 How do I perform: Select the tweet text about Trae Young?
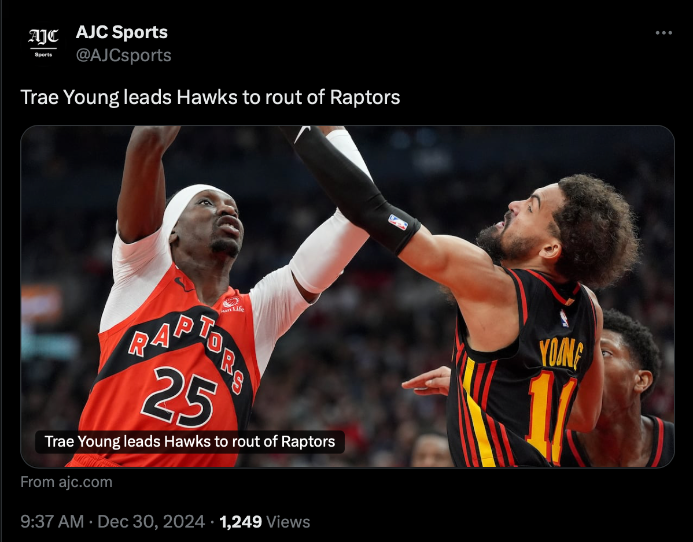[x=210, y=97]
